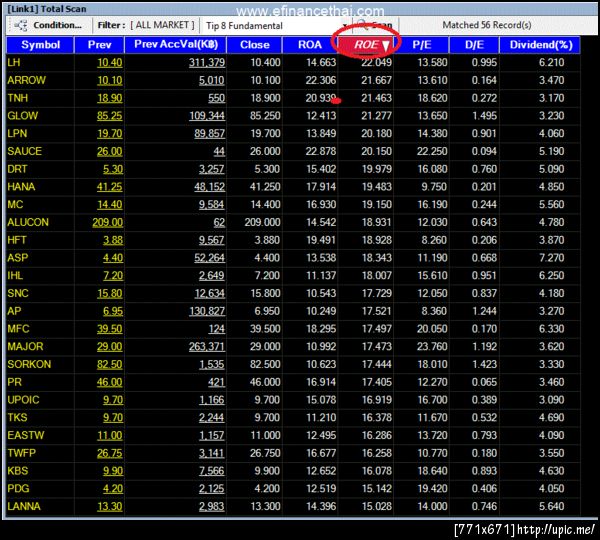Viewport: 600px width, 540px height.
Task: Select the ARROW symbol
Action: point(26,80)
